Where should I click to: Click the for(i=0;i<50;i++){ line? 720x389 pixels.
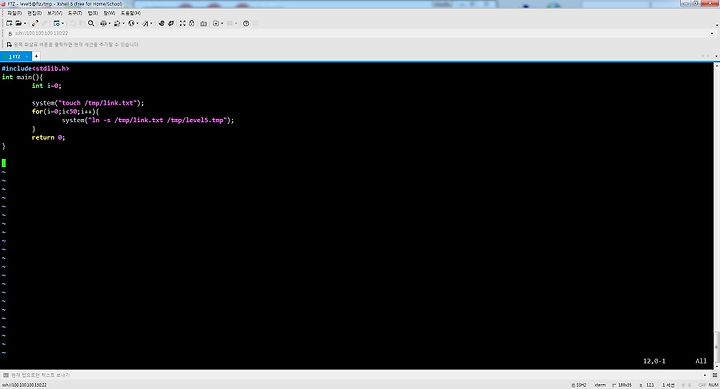pyautogui.click(x=65, y=112)
